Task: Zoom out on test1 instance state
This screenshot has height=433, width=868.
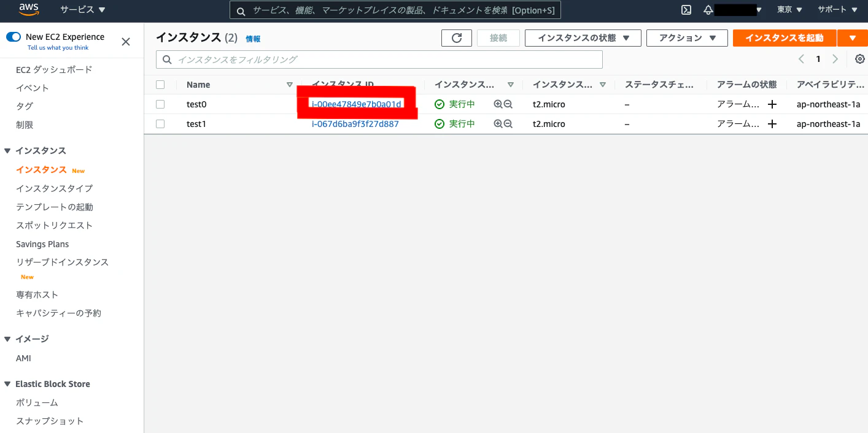Action: pos(508,124)
